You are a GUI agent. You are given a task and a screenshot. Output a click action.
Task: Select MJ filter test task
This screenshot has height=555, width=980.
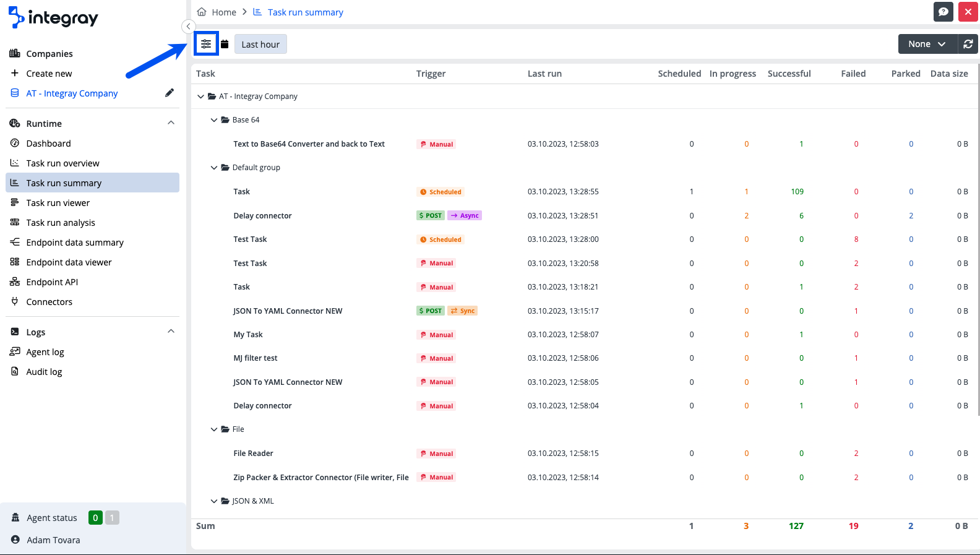click(256, 358)
